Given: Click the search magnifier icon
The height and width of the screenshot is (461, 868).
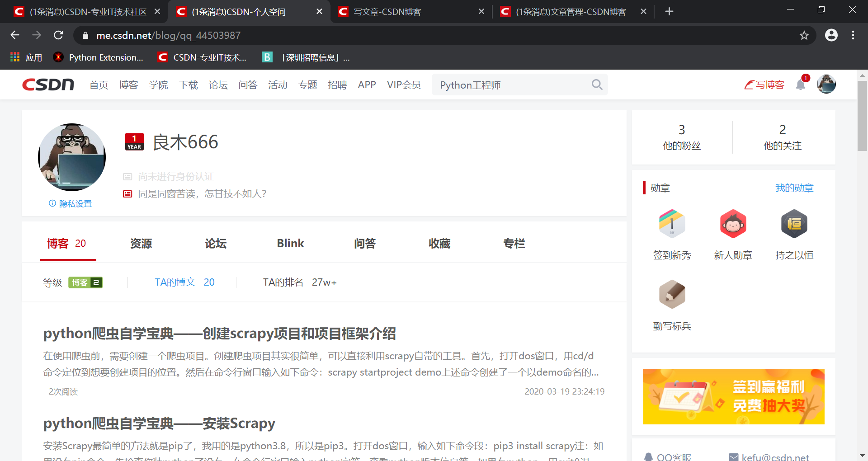Looking at the screenshot, I should [x=597, y=85].
